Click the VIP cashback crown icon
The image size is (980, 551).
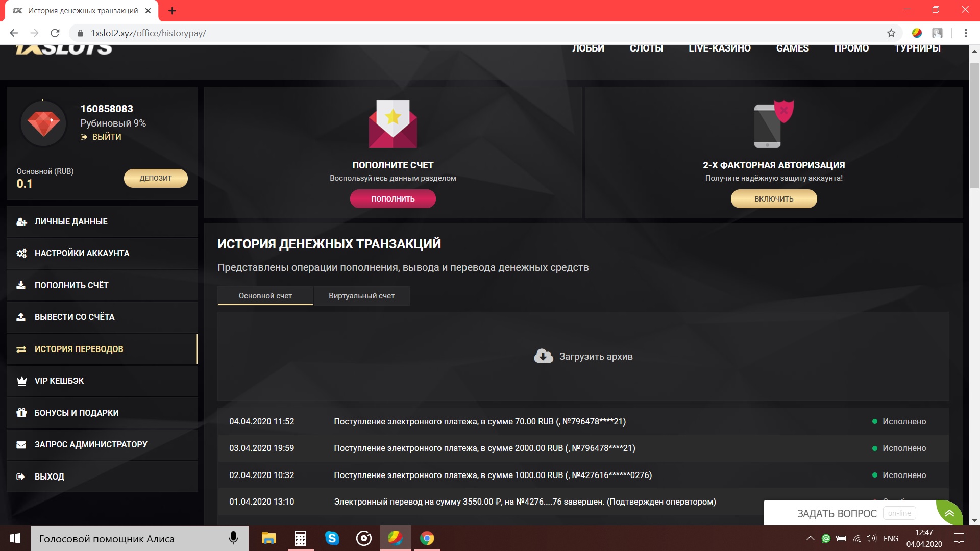coord(21,381)
